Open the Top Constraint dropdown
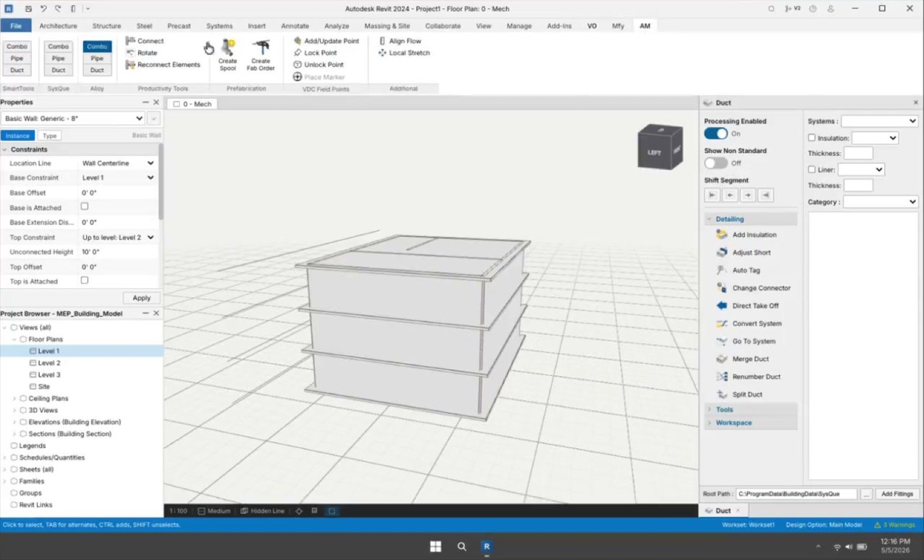This screenshot has width=924, height=560. [x=118, y=237]
